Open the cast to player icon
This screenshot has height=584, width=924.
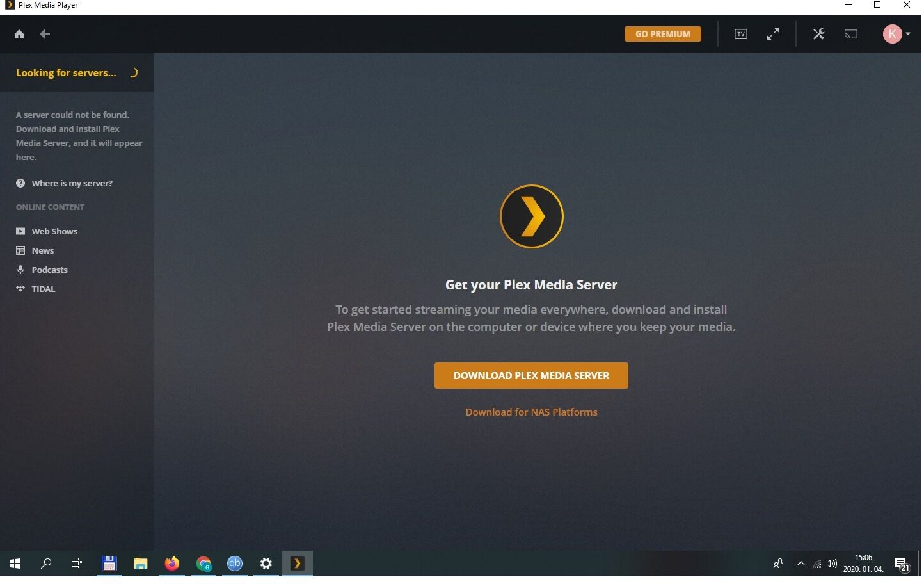pyautogui.click(x=852, y=34)
